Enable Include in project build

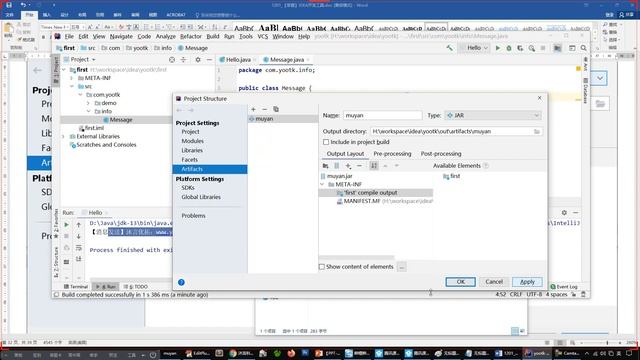tap(326, 142)
